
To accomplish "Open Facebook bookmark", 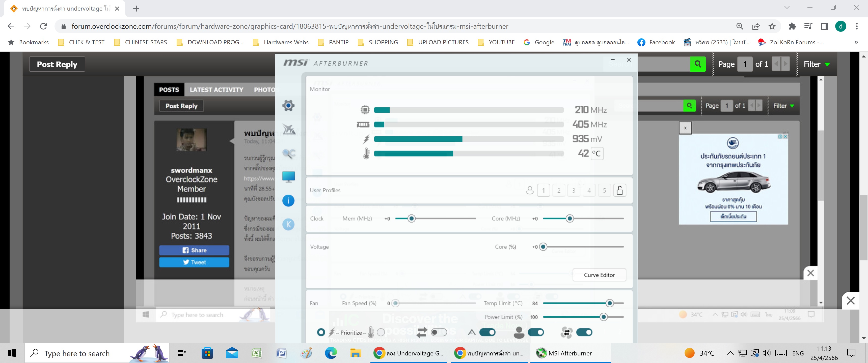I will coord(656,42).
